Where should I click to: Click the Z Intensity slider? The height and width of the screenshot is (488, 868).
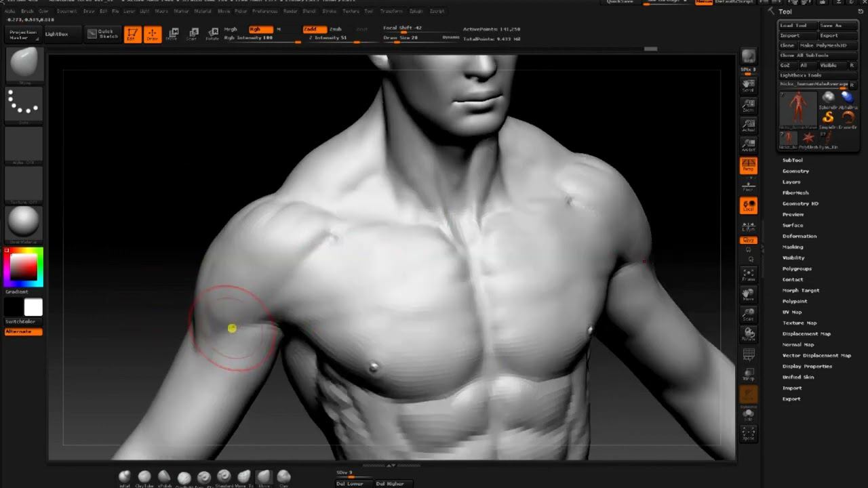tap(328, 38)
